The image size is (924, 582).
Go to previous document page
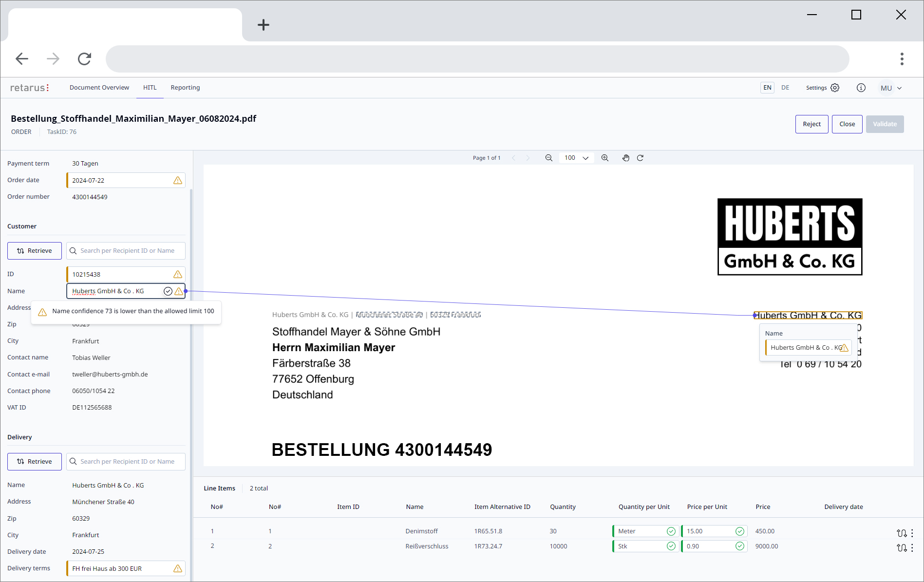tap(513, 158)
